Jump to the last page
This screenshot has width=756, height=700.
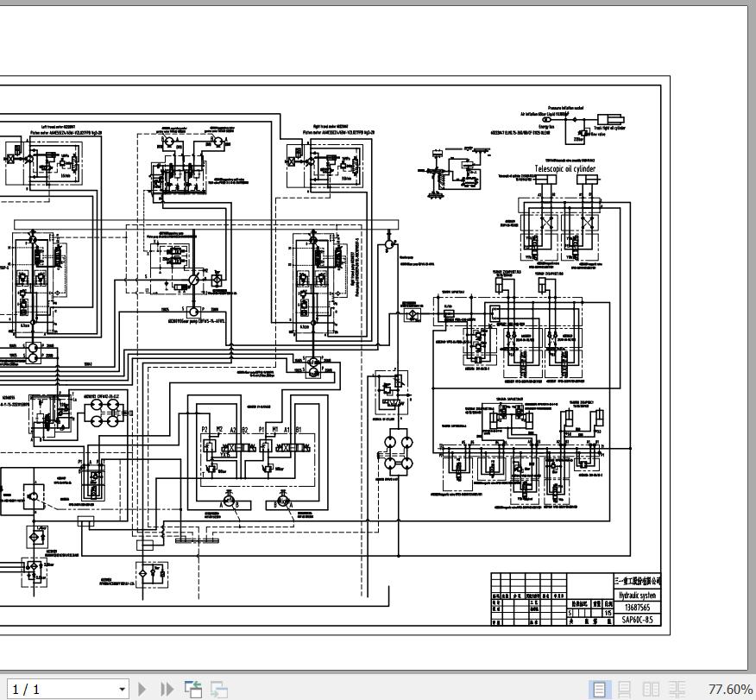pyautogui.click(x=167, y=689)
